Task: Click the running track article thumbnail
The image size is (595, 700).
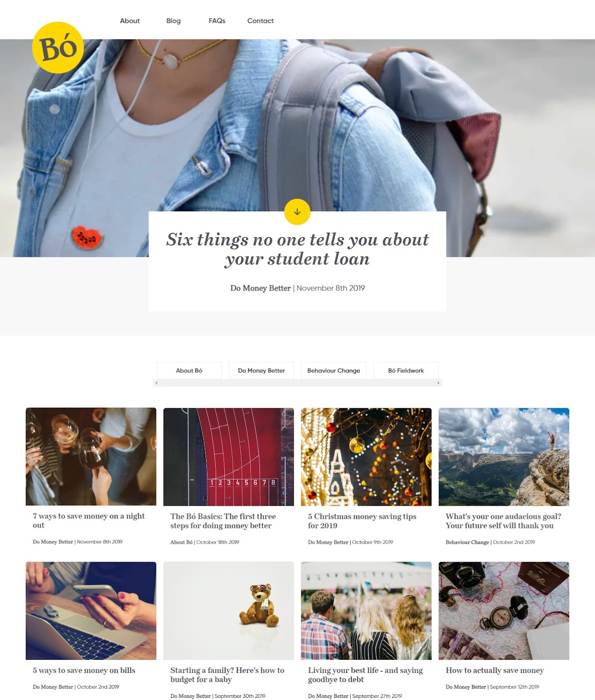Action: 229,457
